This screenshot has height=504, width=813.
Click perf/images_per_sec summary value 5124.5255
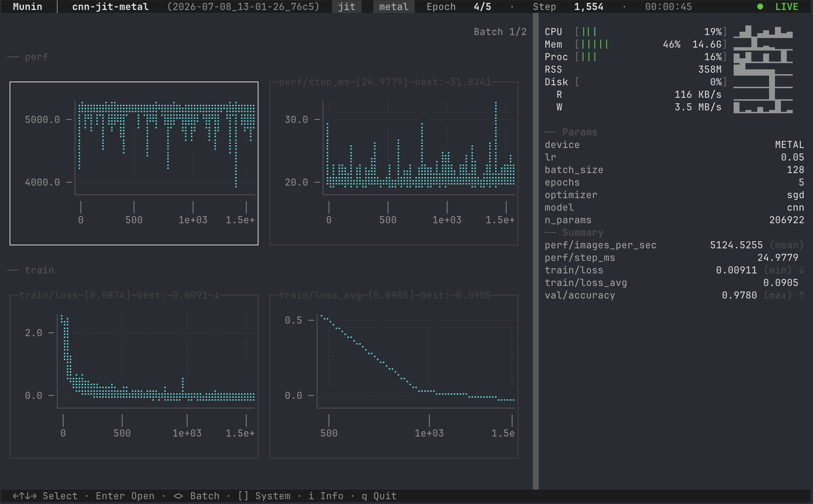(x=737, y=245)
